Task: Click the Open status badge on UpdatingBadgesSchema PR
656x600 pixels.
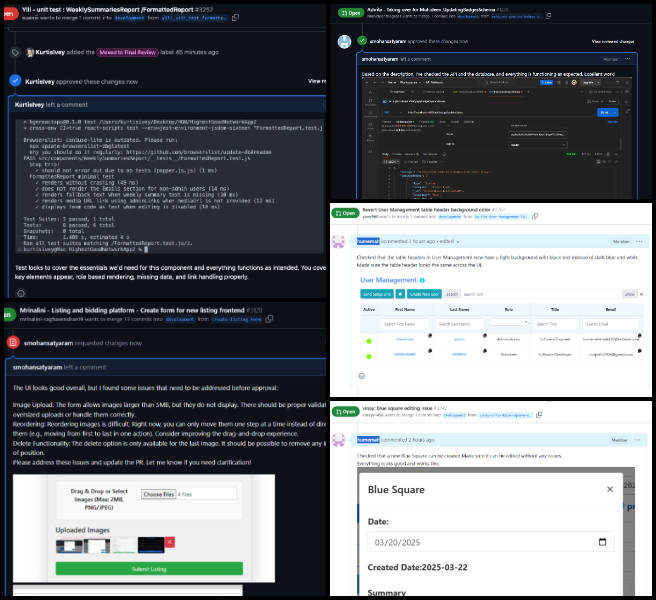Action: pos(351,13)
